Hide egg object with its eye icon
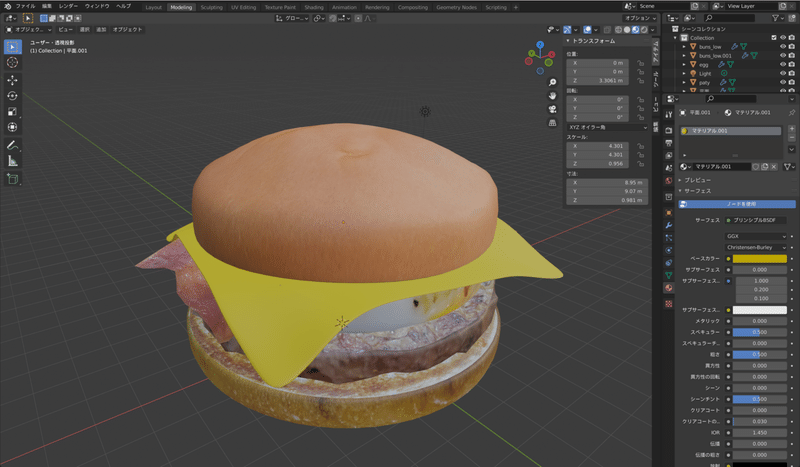Viewport: 800px width, 467px height. [783, 64]
